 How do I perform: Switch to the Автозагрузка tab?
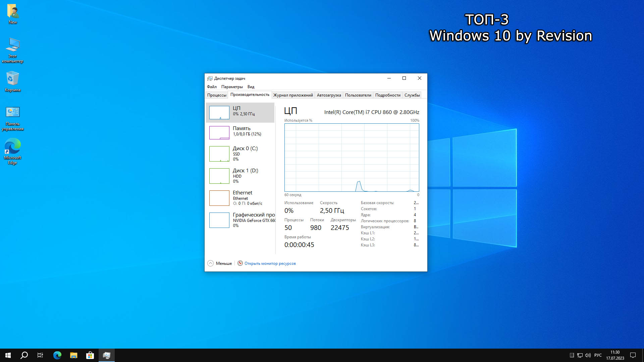[329, 95]
